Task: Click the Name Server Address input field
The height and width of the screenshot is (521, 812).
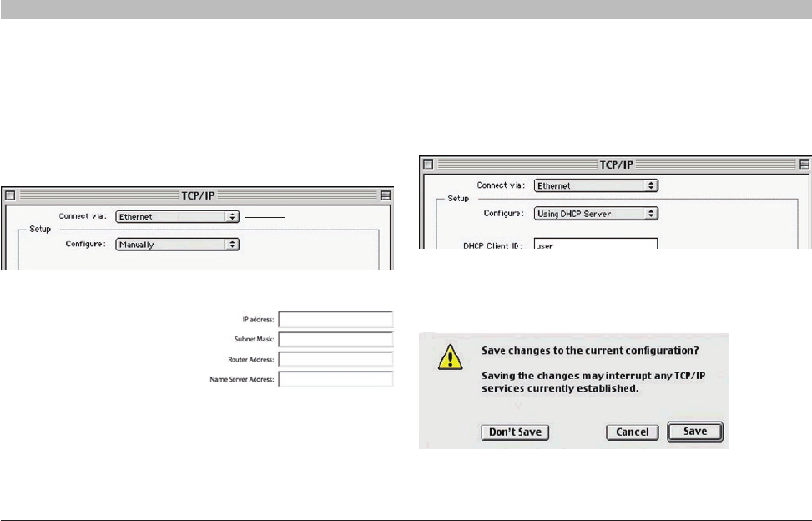Action: click(x=335, y=378)
